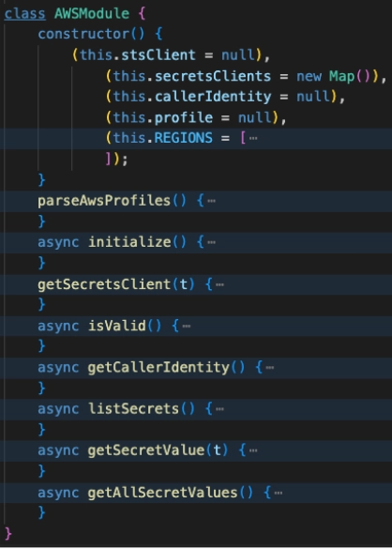The width and height of the screenshot is (392, 549).
Task: Click the isValid method name
Action: pyautogui.click(x=117, y=326)
